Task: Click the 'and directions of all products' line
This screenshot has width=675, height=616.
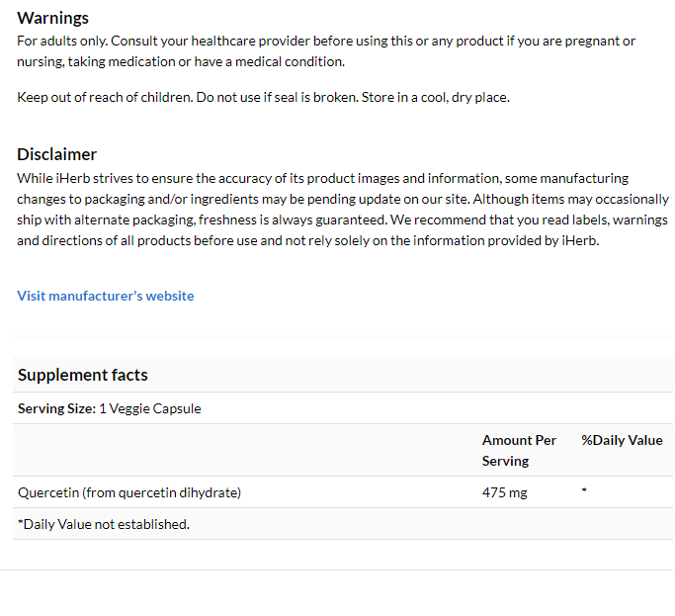Action: [308, 240]
